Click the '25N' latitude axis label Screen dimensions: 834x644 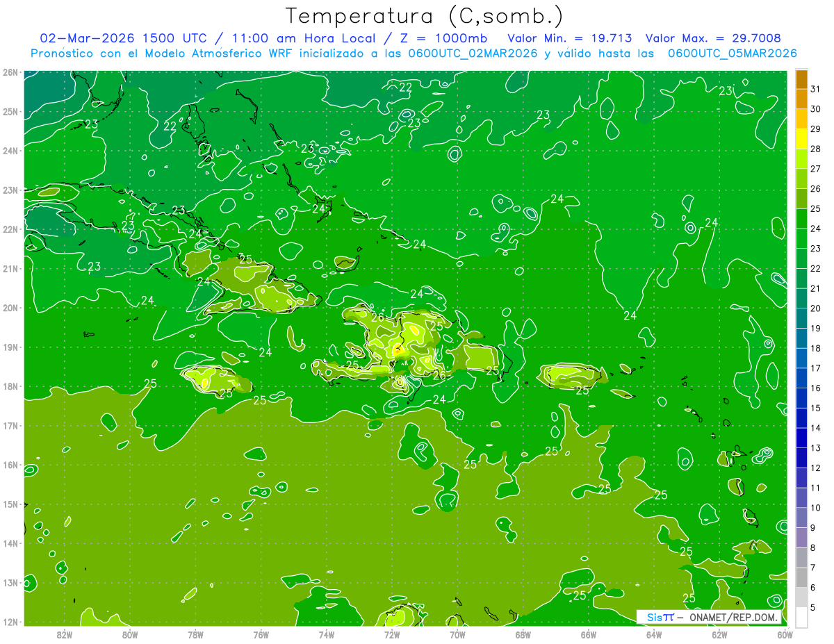click(10, 111)
